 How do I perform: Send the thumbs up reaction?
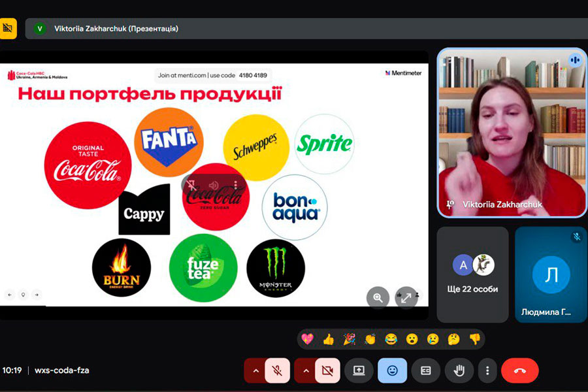pos(328,339)
